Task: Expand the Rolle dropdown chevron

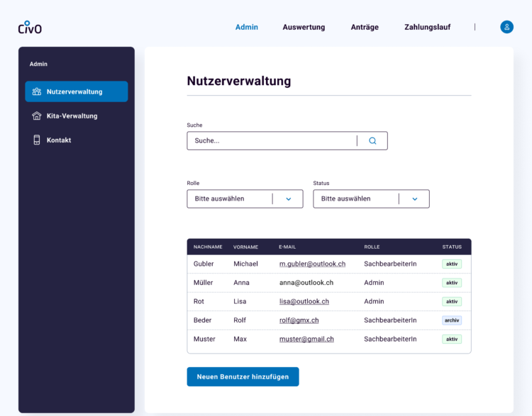Action: pyautogui.click(x=289, y=199)
